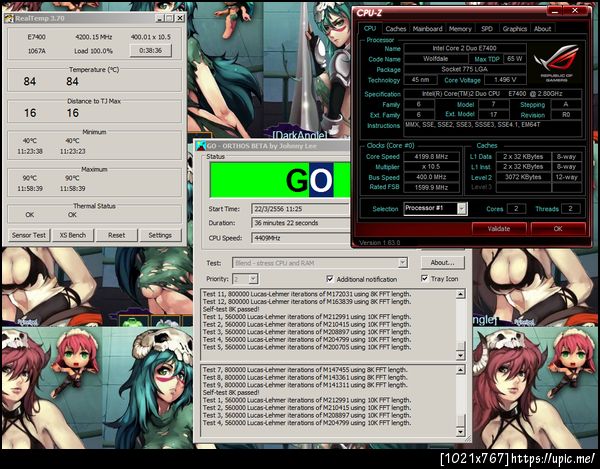Viewport: 600px width, 469px height.
Task: Click the About... button in ORTHOS
Action: (442, 262)
